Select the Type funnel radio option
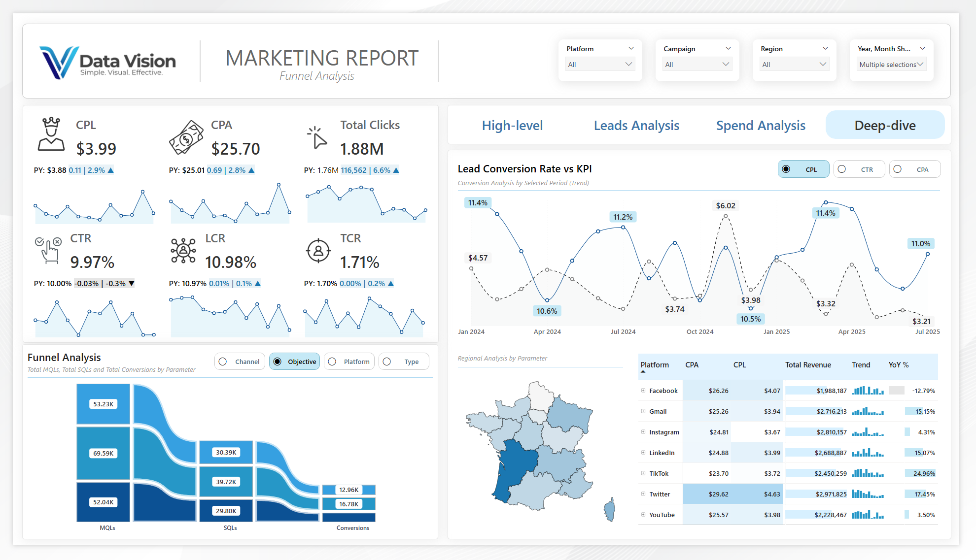Image resolution: width=976 pixels, height=560 pixels. click(387, 362)
